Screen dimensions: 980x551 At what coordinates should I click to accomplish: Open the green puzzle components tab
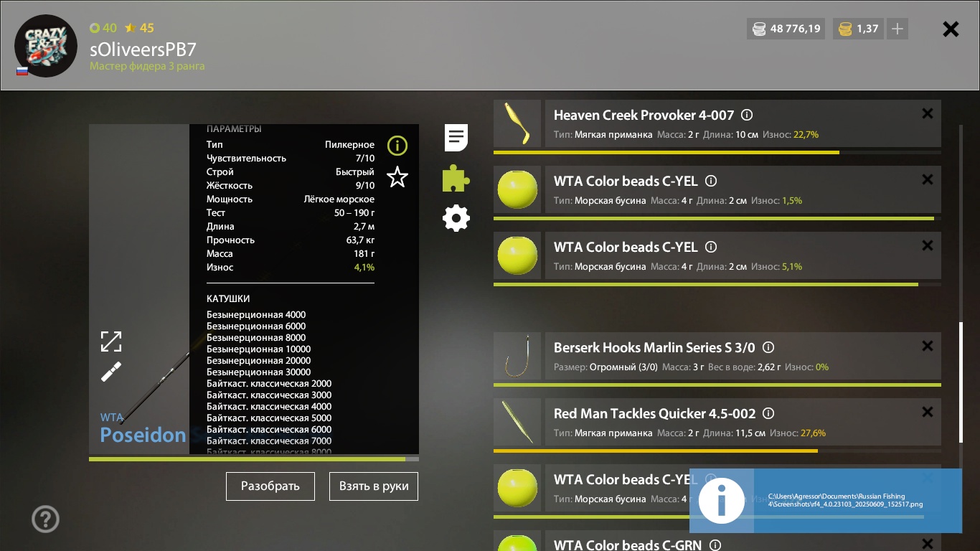click(x=456, y=178)
